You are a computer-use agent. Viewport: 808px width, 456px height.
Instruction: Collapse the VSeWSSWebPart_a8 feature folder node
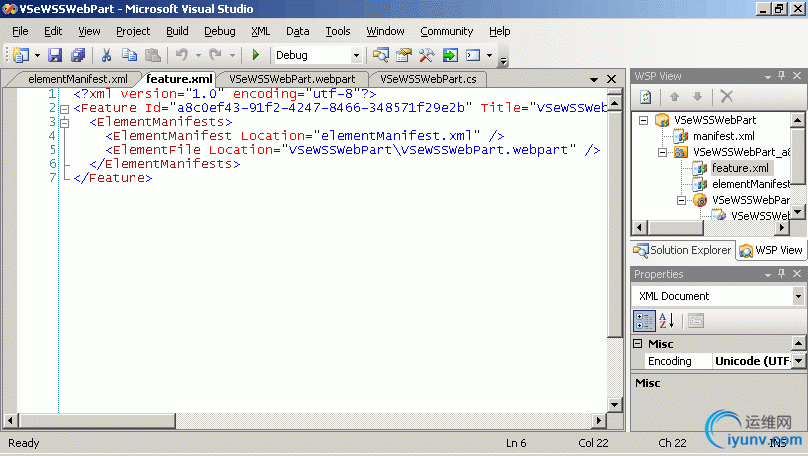click(663, 152)
